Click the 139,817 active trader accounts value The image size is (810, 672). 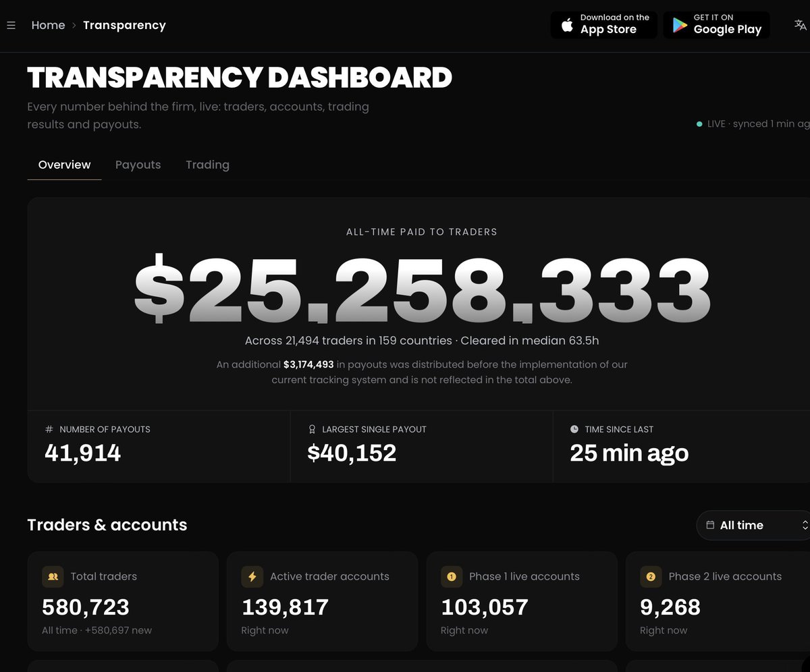point(285,607)
